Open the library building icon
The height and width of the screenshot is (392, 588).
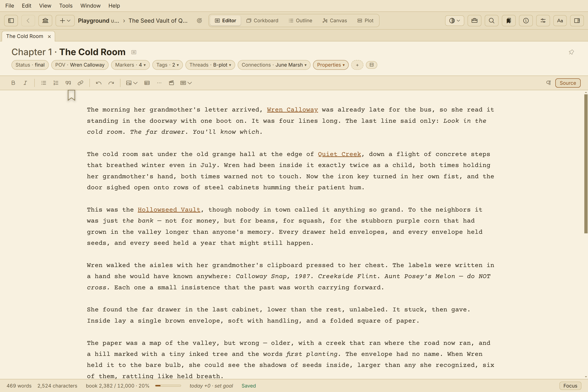[45, 20]
